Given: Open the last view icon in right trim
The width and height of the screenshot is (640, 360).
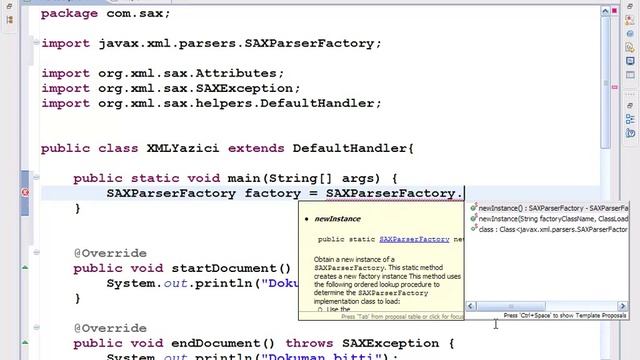Looking at the screenshot, I should click(630, 133).
